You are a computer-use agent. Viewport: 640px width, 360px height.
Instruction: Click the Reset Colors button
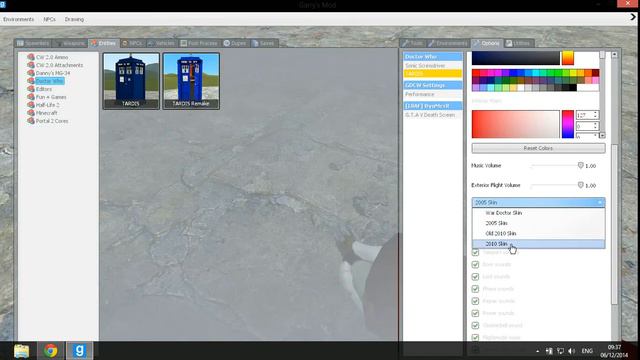[x=538, y=148]
